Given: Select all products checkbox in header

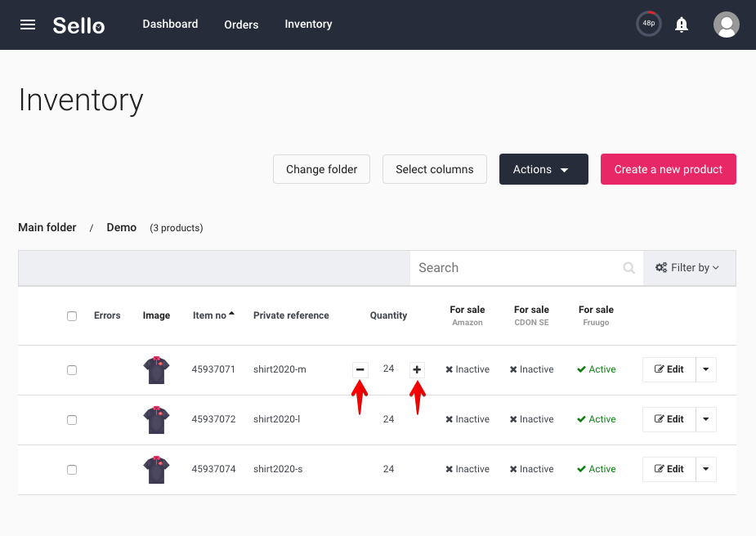Looking at the screenshot, I should pos(72,316).
